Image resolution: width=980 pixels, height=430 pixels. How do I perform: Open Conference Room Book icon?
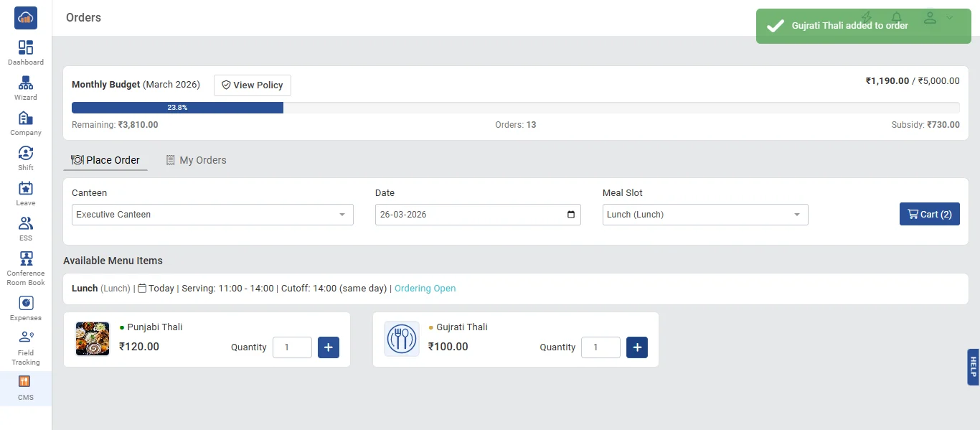[x=26, y=258]
